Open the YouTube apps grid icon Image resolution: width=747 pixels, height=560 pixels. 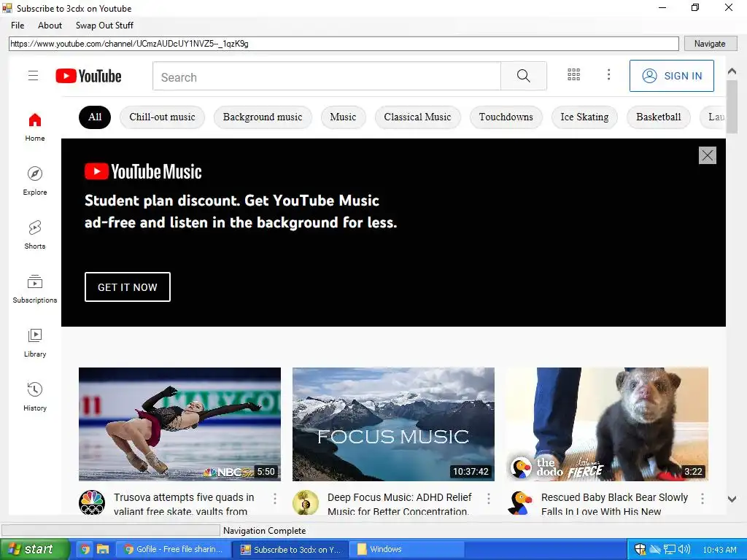click(573, 74)
